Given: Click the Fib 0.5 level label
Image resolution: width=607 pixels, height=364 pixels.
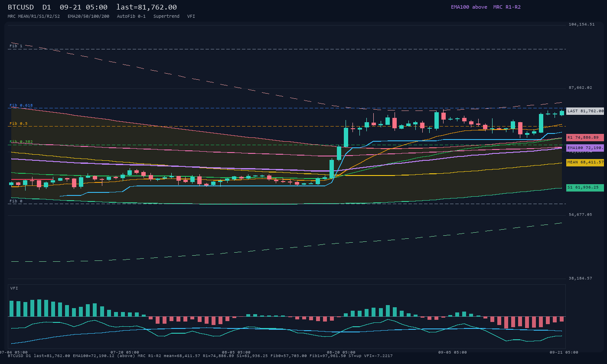Looking at the screenshot, I should (x=19, y=123).
